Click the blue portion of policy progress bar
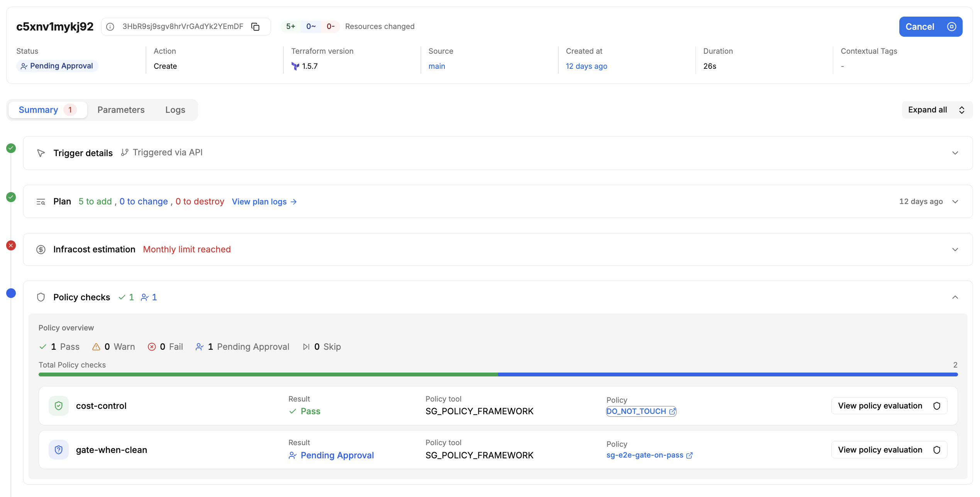Screen dimensions: 980x497 [x=728, y=374]
